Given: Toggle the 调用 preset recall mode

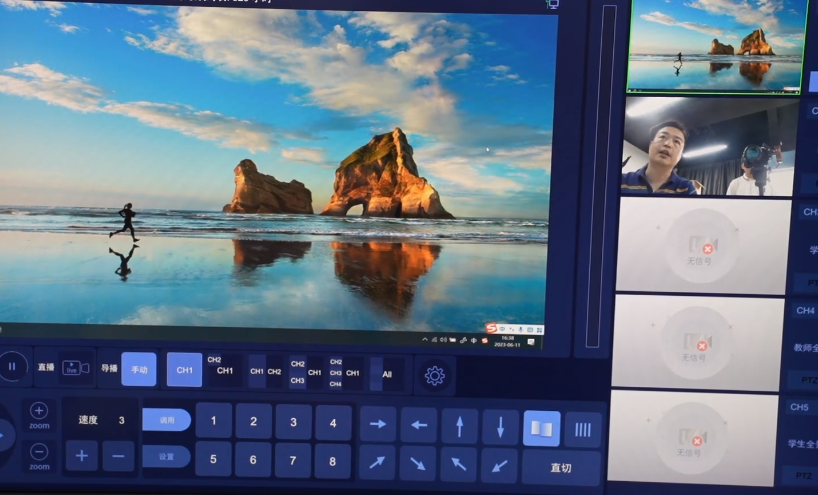Looking at the screenshot, I should [166, 420].
